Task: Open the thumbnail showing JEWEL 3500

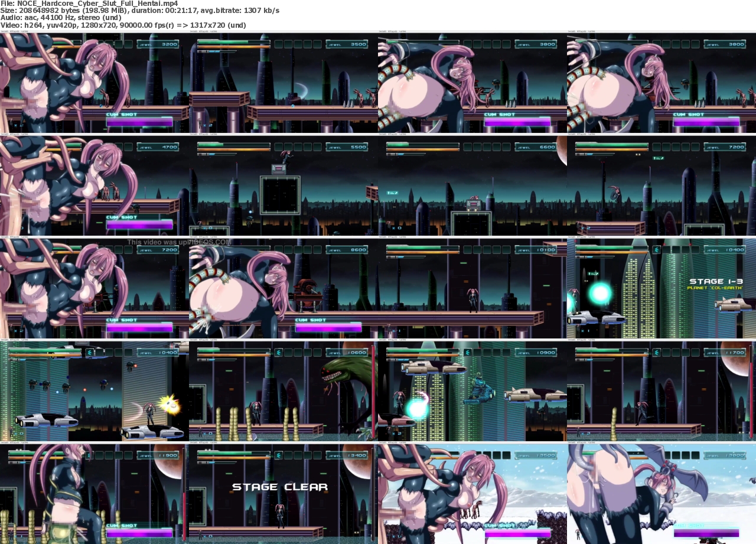Action: (283, 83)
